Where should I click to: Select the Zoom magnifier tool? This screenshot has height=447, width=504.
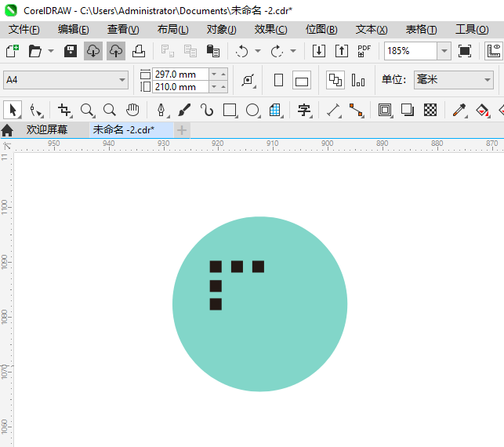(x=88, y=111)
